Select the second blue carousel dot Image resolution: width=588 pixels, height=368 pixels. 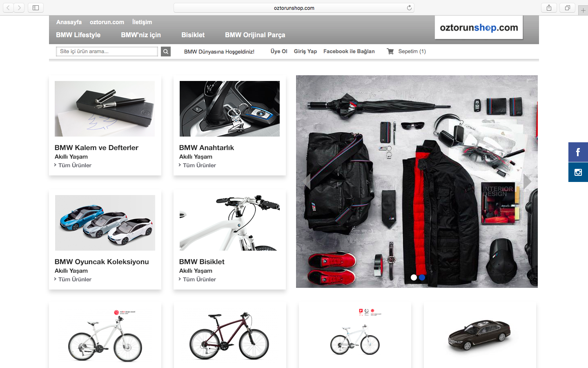click(x=422, y=277)
